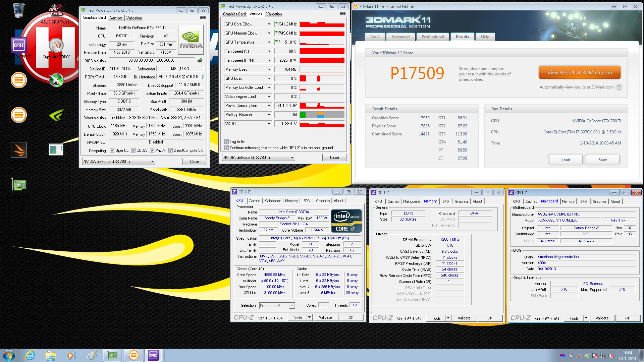Click View Result at 3DMark.com button
Viewport: 644px width, 362px height.
pos(580,73)
